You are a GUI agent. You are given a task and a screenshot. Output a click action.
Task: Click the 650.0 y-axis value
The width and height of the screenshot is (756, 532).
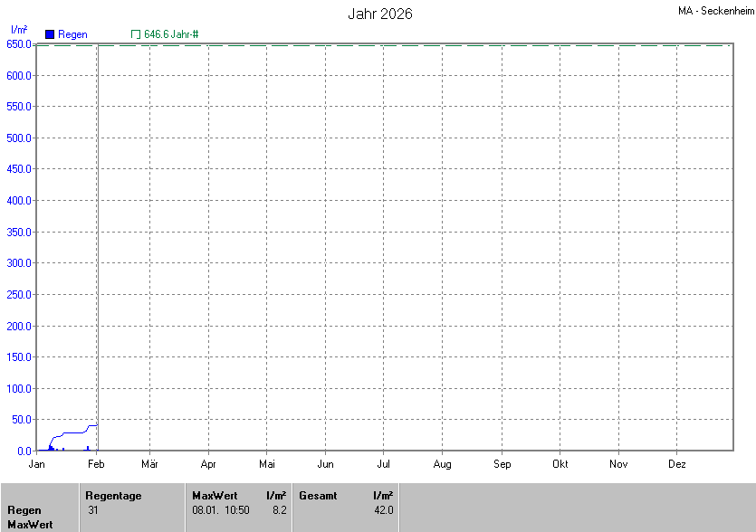(x=19, y=44)
